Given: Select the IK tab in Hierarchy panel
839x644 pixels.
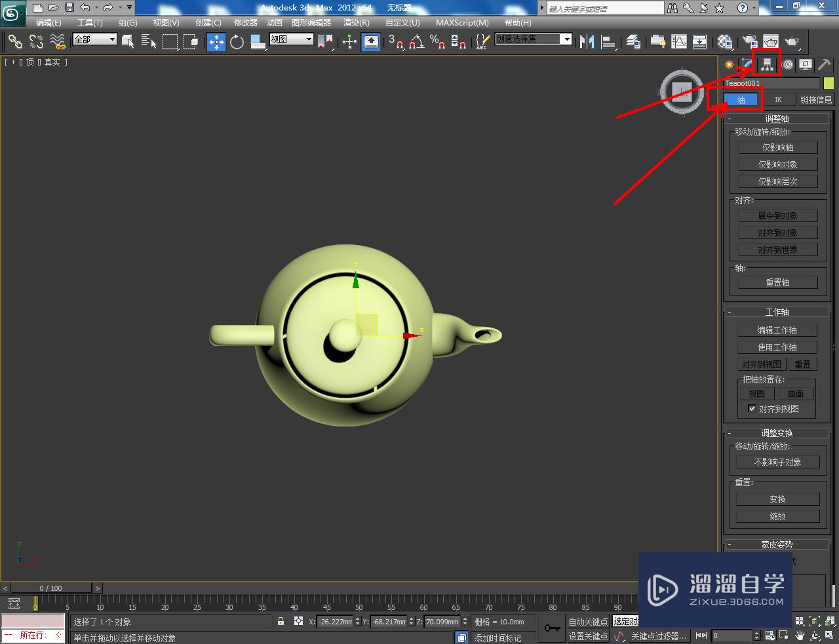Looking at the screenshot, I should click(778, 100).
